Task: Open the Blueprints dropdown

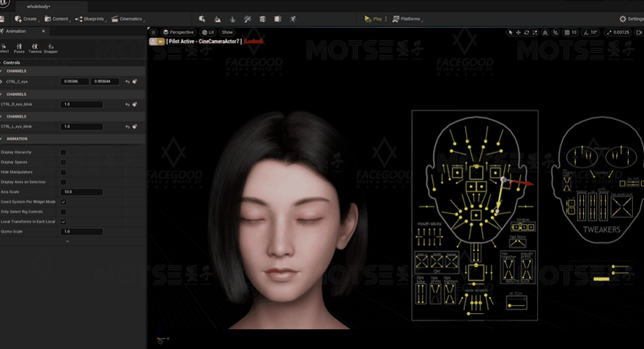Action: 90,19
